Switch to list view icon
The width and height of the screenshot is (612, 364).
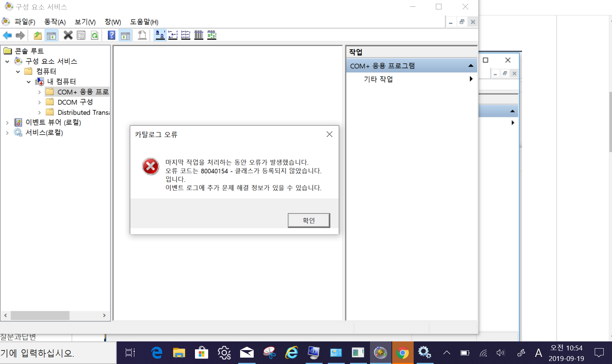click(186, 35)
